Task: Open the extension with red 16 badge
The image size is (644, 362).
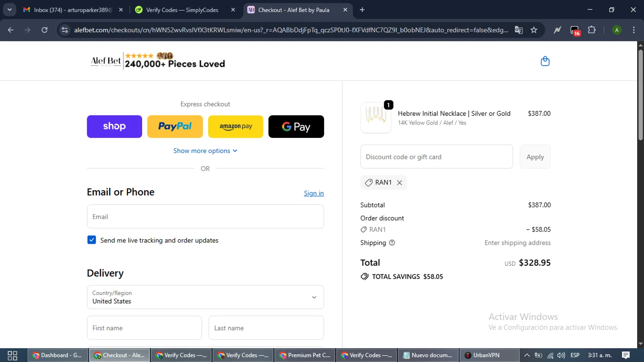Action: (x=575, y=30)
